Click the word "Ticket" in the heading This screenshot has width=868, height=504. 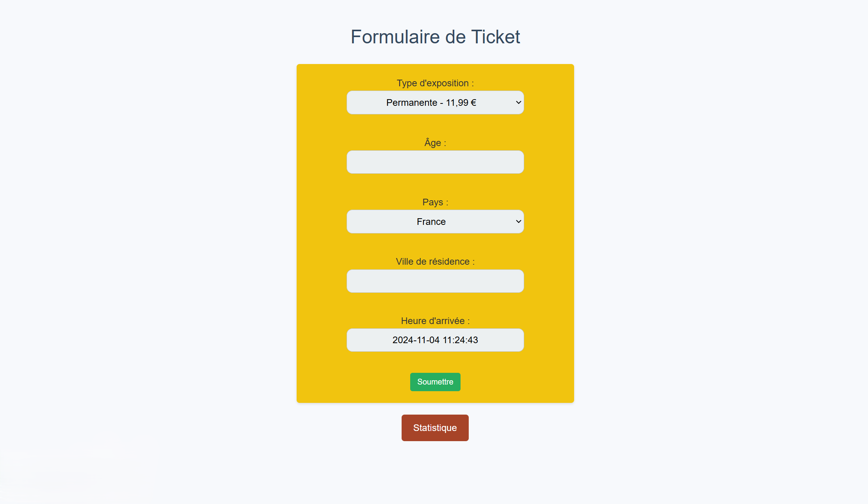click(496, 37)
